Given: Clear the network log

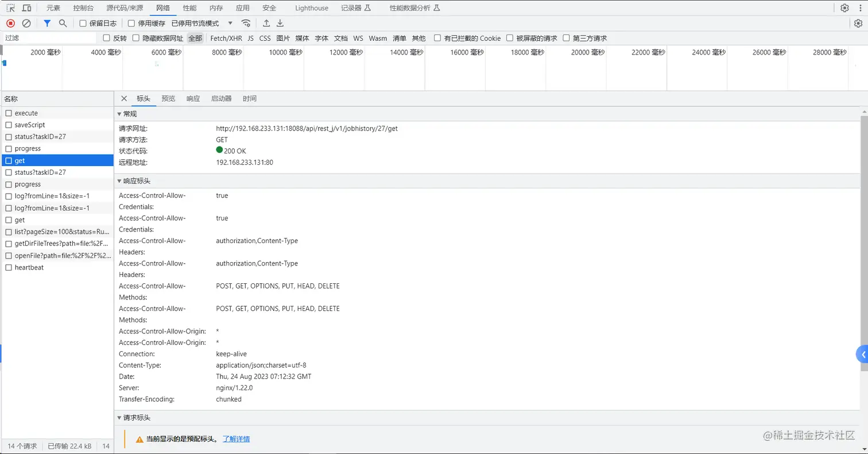Looking at the screenshot, I should pyautogui.click(x=26, y=23).
